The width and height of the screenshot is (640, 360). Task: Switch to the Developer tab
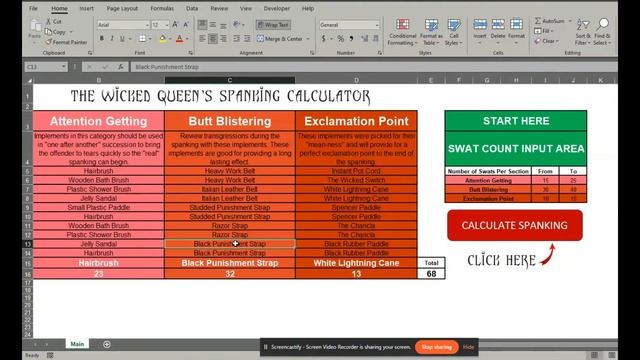coord(277,8)
